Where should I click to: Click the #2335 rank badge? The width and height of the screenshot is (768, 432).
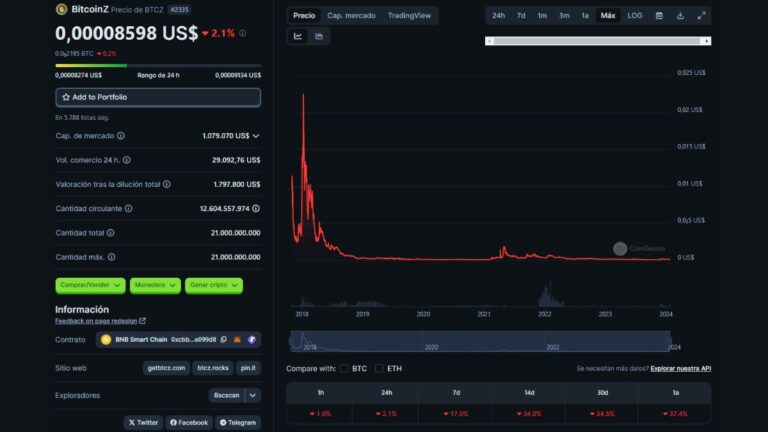tap(179, 9)
